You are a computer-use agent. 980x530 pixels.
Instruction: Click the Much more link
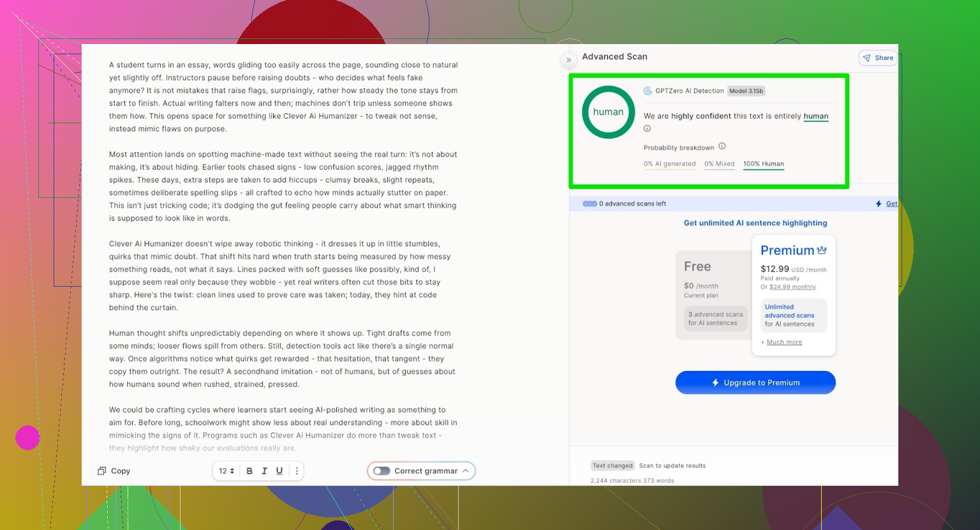784,342
